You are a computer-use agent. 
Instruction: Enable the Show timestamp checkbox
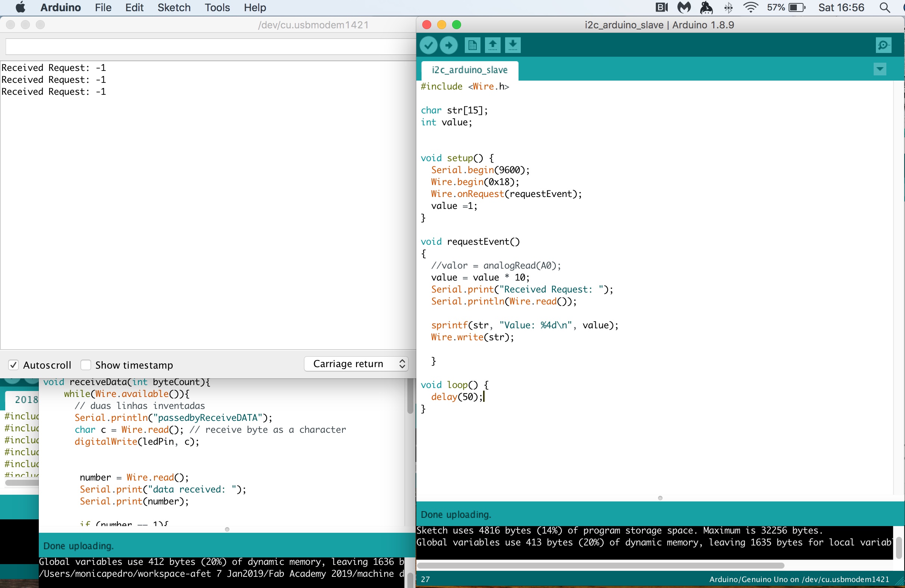(x=86, y=365)
